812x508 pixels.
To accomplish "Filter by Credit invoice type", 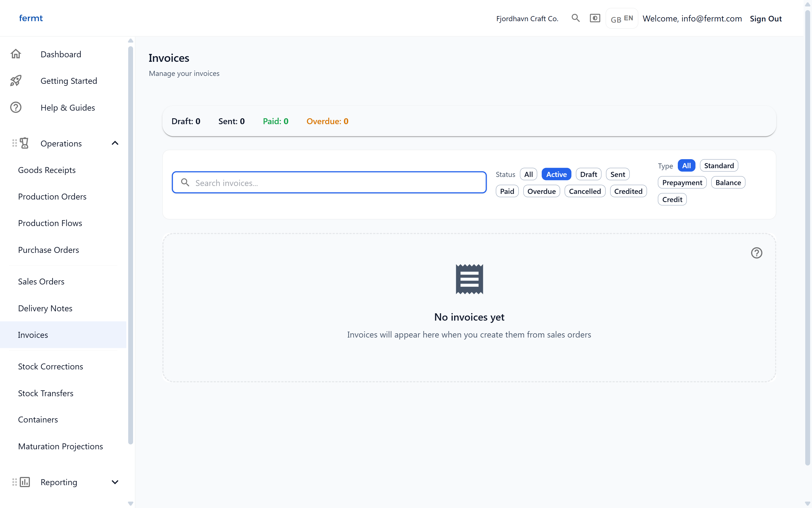I will click(672, 199).
